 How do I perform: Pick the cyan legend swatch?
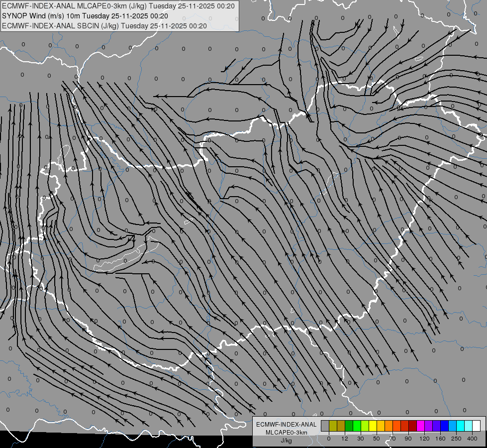pyautogui.click(x=461, y=426)
